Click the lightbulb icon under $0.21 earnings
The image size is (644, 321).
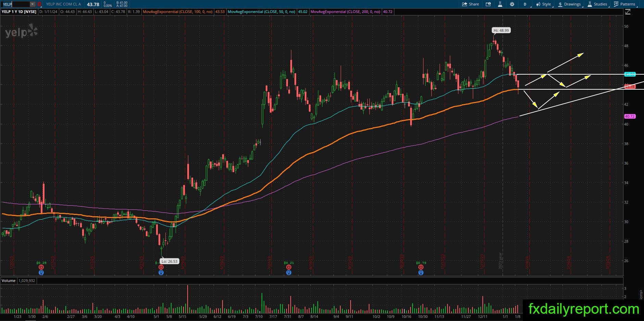pos(289,273)
